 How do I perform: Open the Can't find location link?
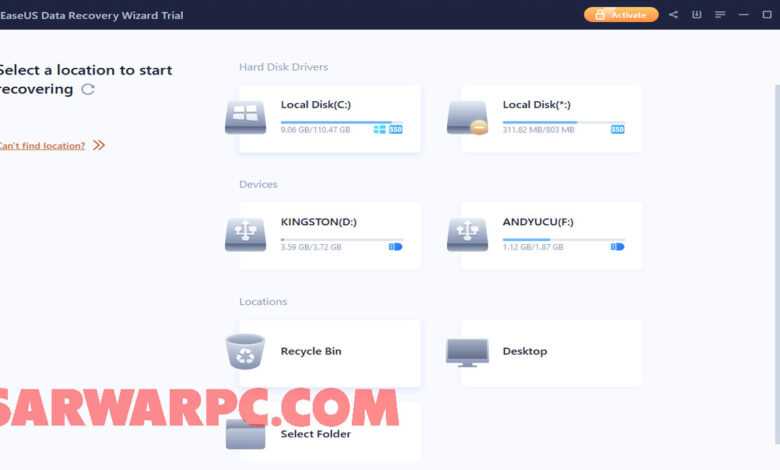(42, 146)
